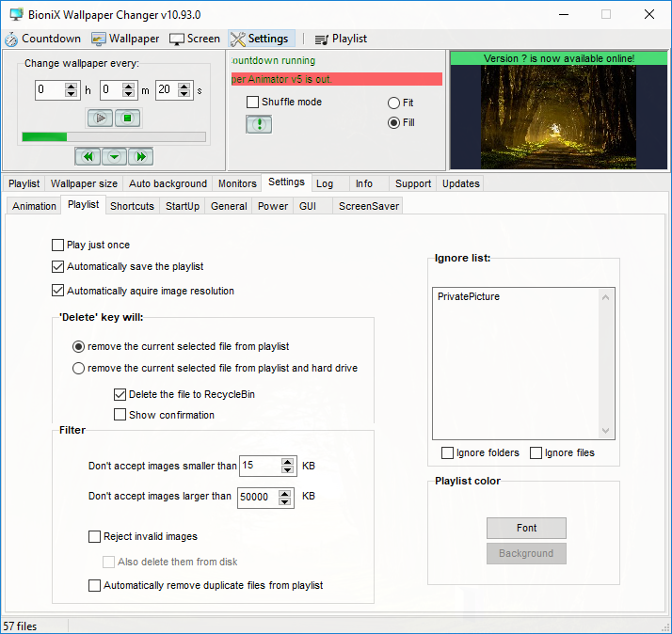The width and height of the screenshot is (672, 634).
Task: Open the Countdown toolbar section
Action: coord(43,39)
